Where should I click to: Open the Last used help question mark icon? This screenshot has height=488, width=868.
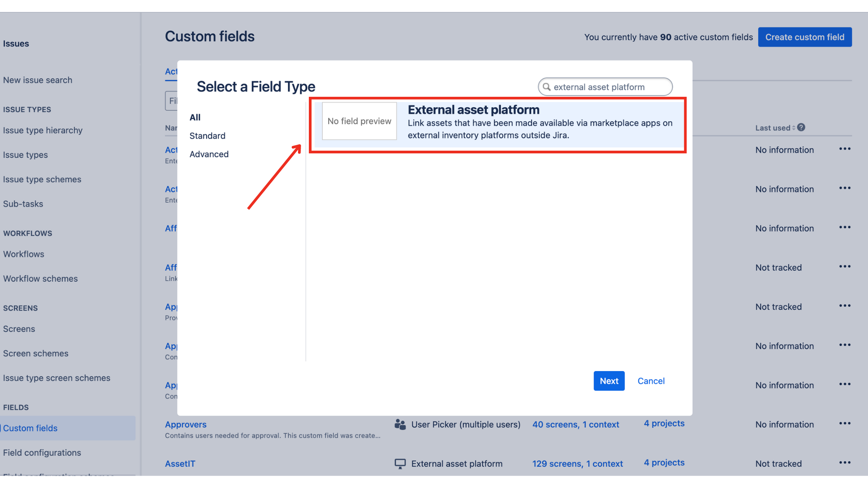pyautogui.click(x=801, y=127)
